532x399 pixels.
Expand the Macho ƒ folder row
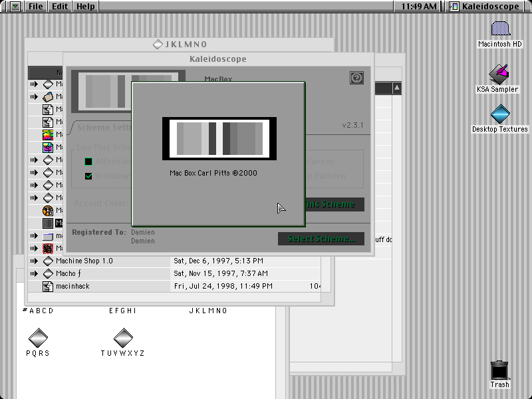(34, 273)
